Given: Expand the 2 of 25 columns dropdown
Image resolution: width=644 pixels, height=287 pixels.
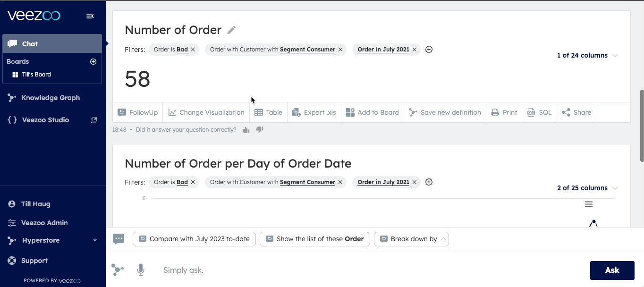Looking at the screenshot, I should click(x=587, y=188).
